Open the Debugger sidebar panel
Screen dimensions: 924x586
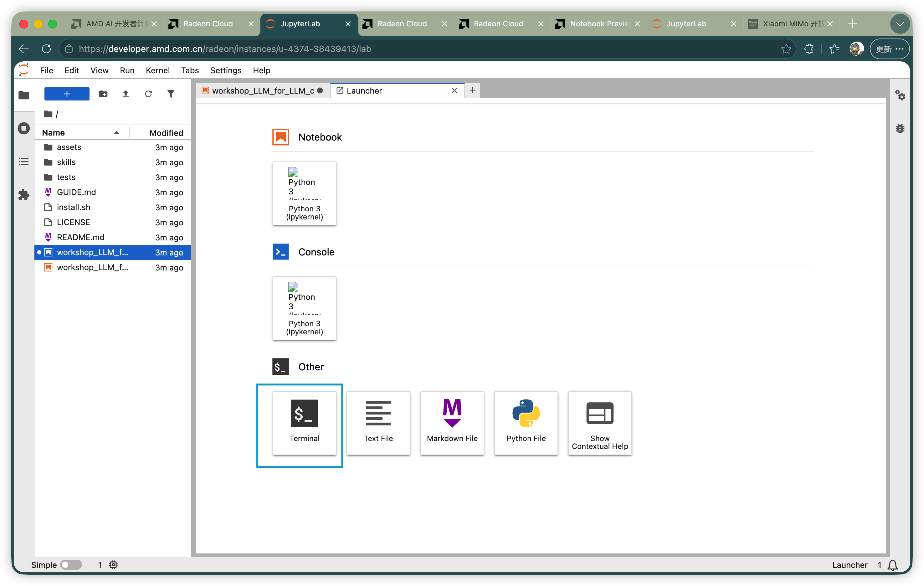[900, 128]
